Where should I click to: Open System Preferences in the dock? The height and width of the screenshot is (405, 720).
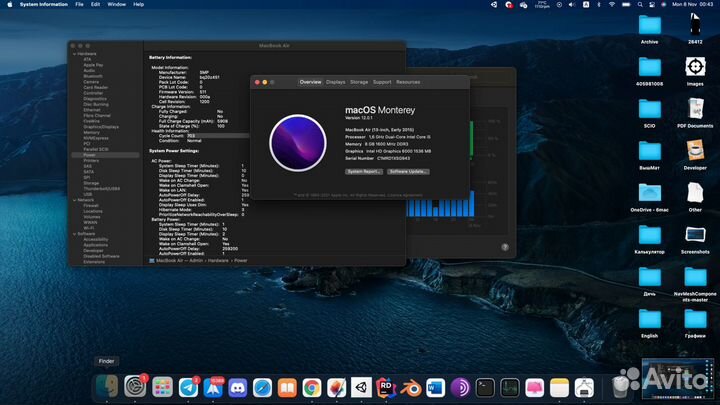(x=135, y=387)
